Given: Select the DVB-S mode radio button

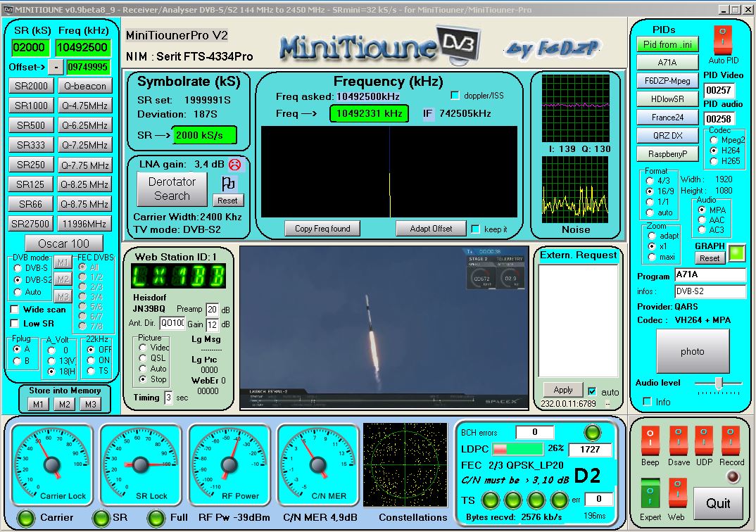Looking at the screenshot, I should tap(18, 268).
